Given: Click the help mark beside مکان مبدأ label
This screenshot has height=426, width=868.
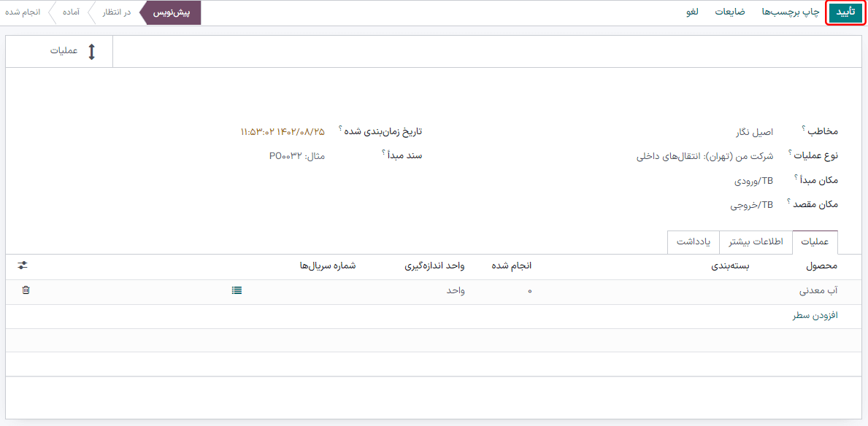Looking at the screenshot, I should (x=796, y=177).
